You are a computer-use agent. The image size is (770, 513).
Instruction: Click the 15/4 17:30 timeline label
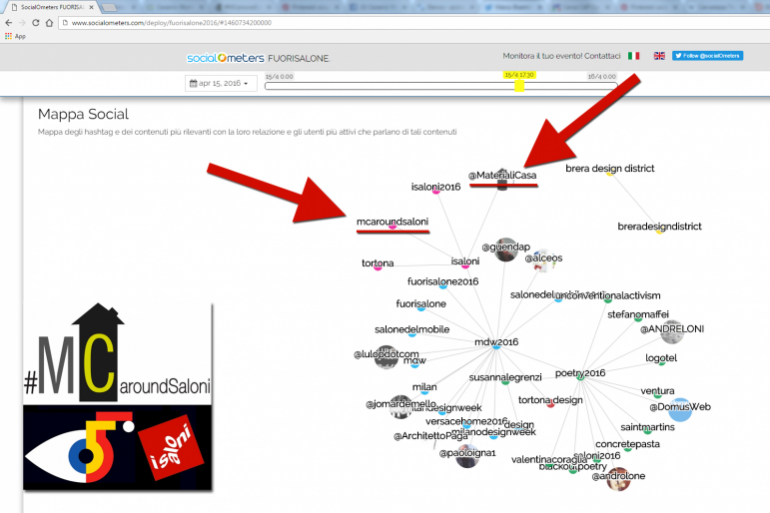519,75
